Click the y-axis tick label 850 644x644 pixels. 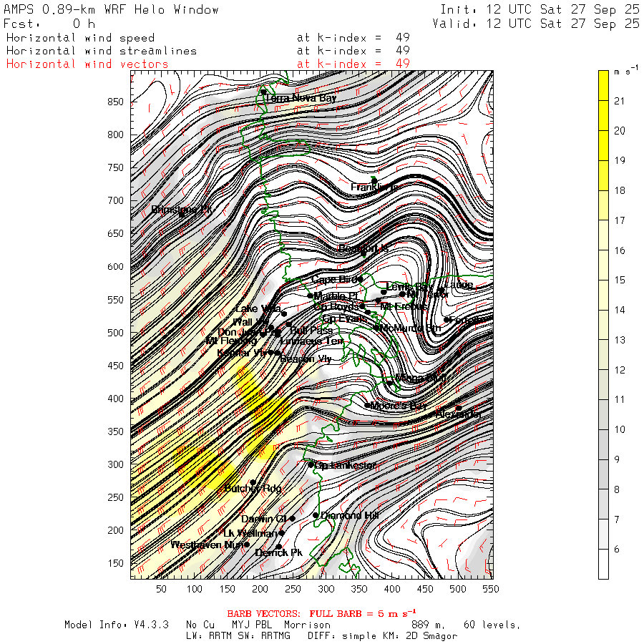click(115, 102)
